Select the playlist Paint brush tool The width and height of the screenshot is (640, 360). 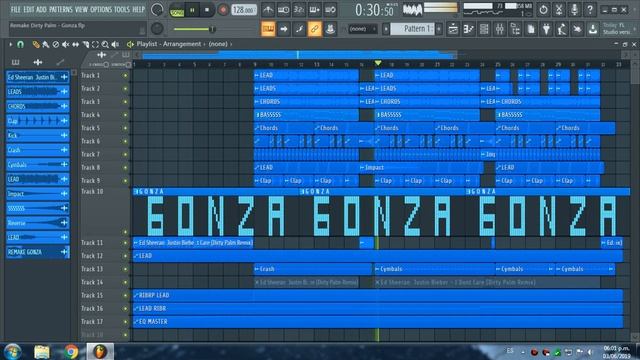pos(46,44)
